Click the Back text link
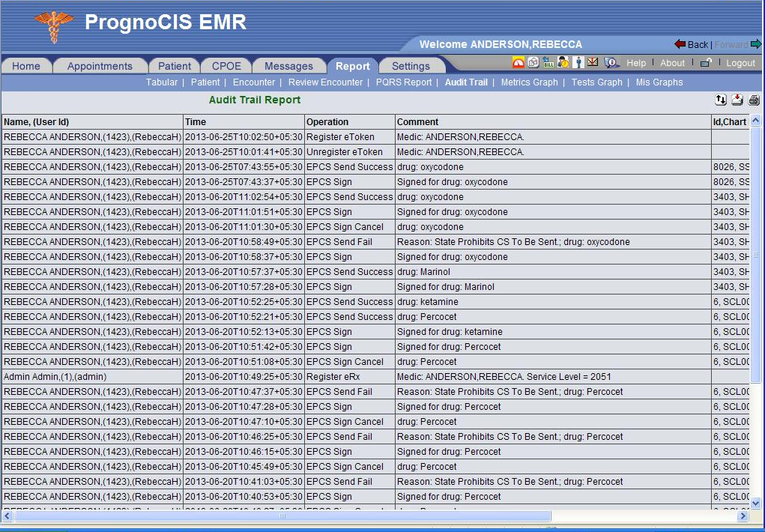 coord(698,44)
